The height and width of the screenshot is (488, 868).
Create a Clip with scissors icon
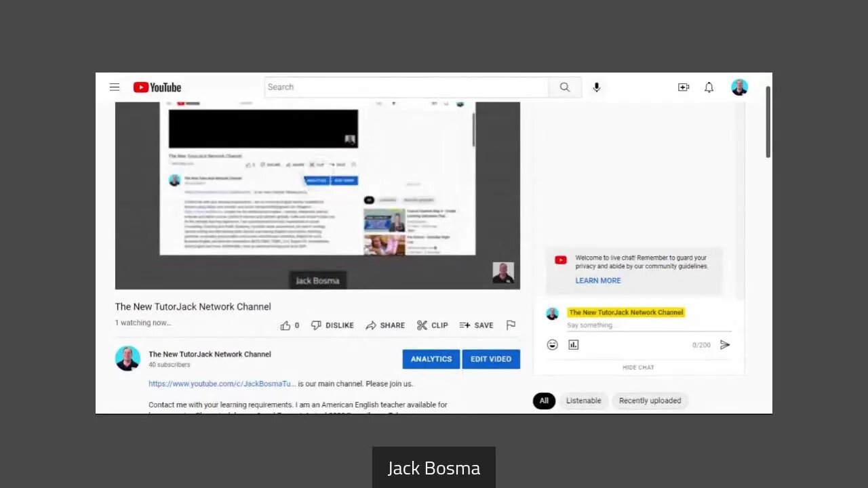tap(433, 325)
